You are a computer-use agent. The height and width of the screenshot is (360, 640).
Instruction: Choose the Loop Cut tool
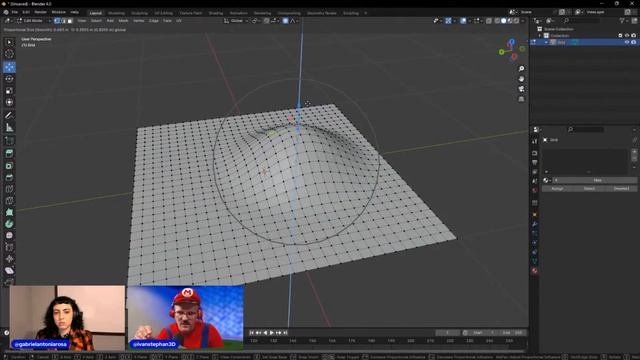coord(9,189)
